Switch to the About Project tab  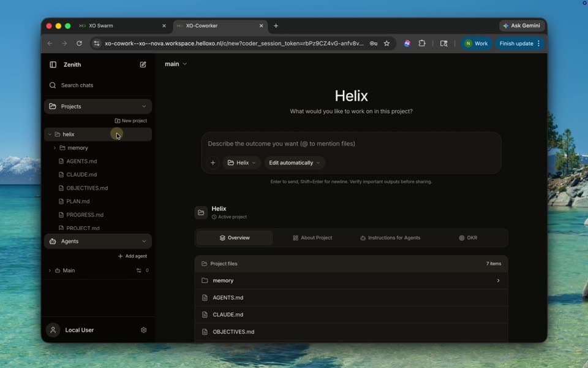(x=312, y=238)
